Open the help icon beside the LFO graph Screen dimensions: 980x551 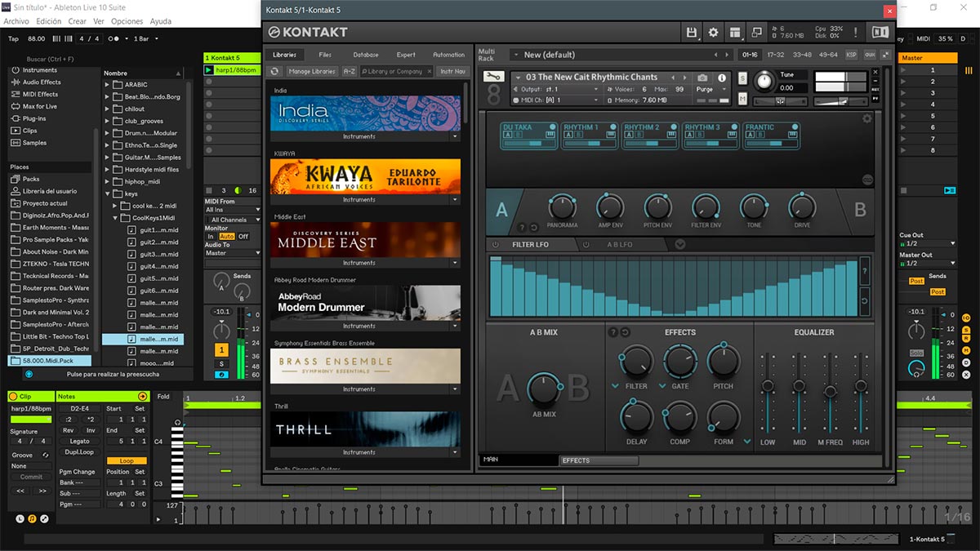[865, 271]
